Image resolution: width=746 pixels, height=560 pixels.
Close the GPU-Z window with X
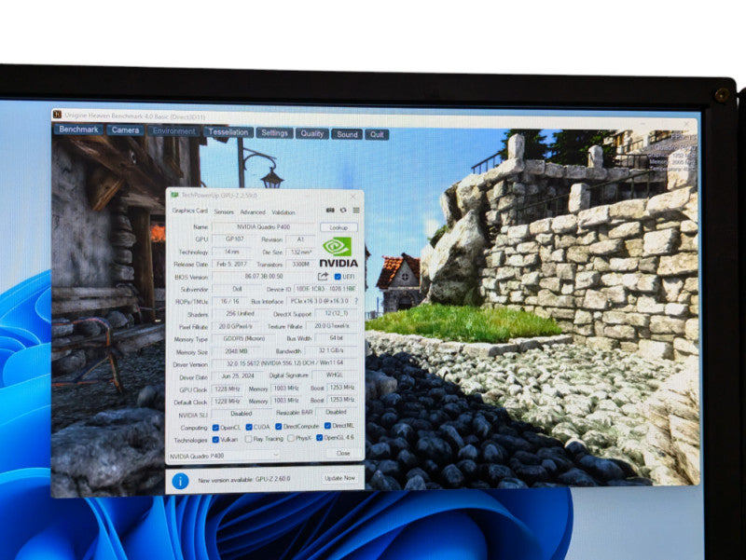[x=353, y=197]
